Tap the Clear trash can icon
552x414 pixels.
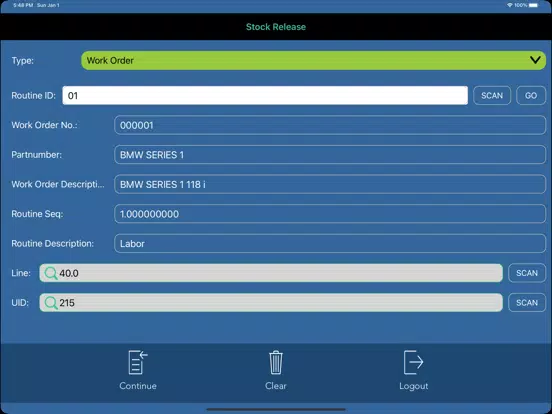pyautogui.click(x=276, y=362)
